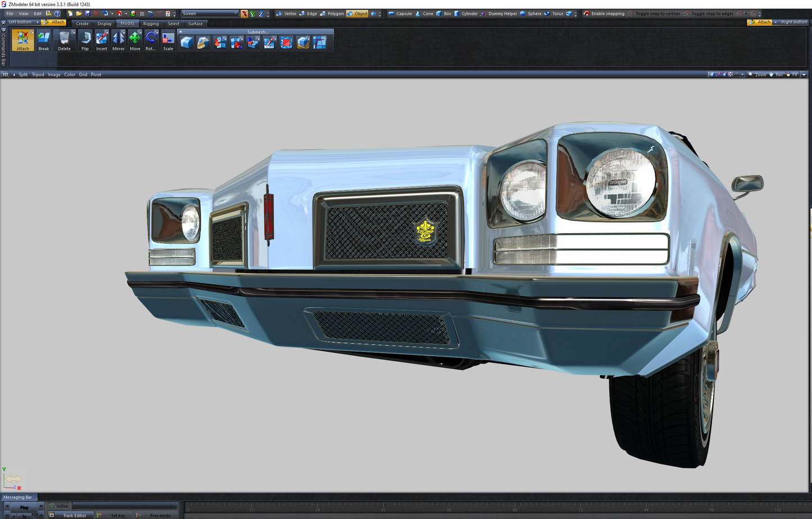Click the Break tool icon

pyautogui.click(x=44, y=40)
